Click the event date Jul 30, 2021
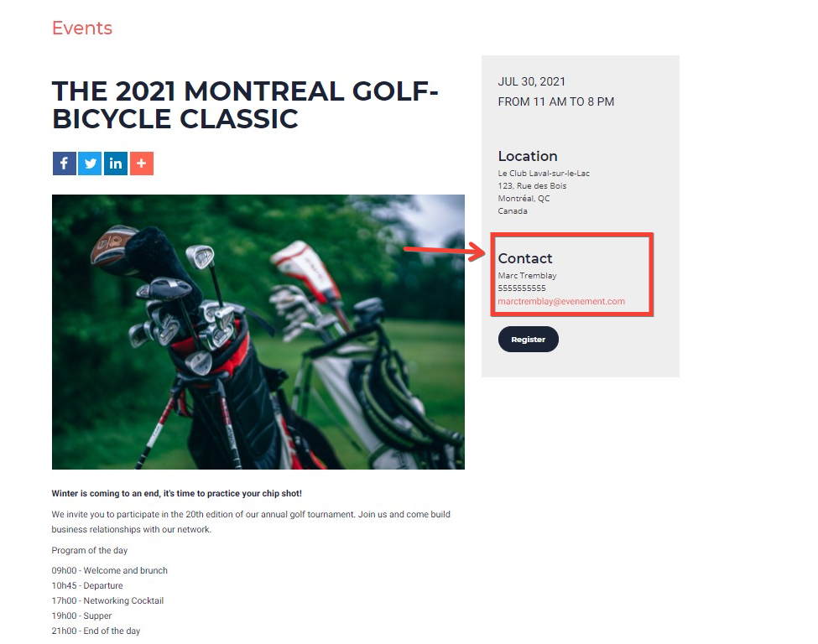 (531, 82)
